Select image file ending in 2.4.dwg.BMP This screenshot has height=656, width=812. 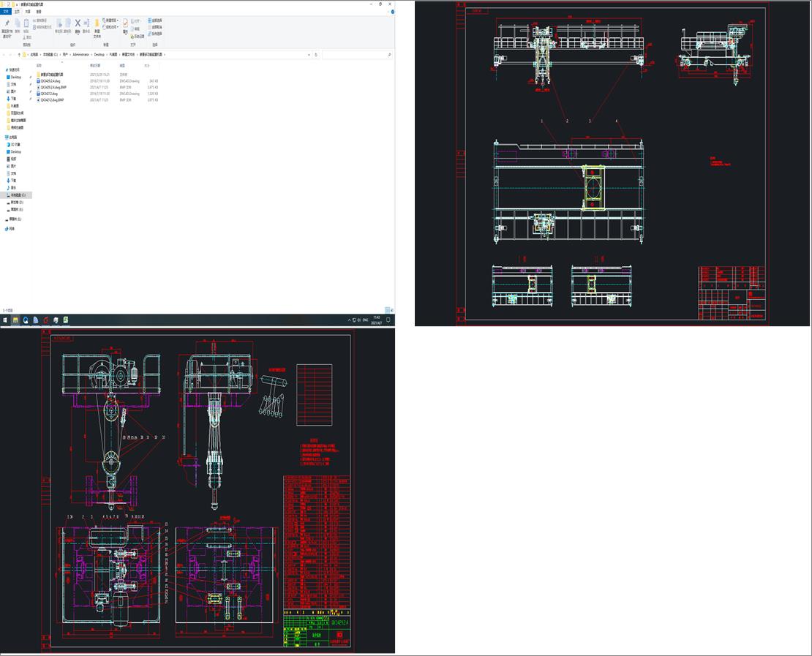click(53, 87)
